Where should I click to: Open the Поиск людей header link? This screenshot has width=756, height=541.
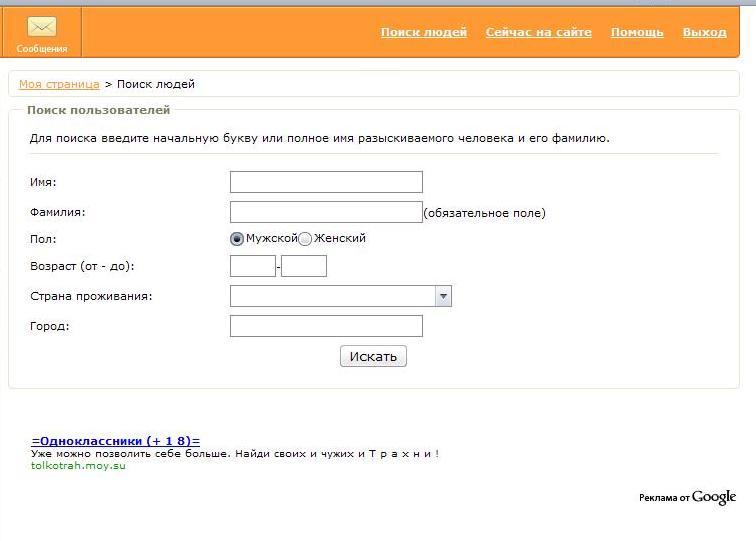click(423, 32)
